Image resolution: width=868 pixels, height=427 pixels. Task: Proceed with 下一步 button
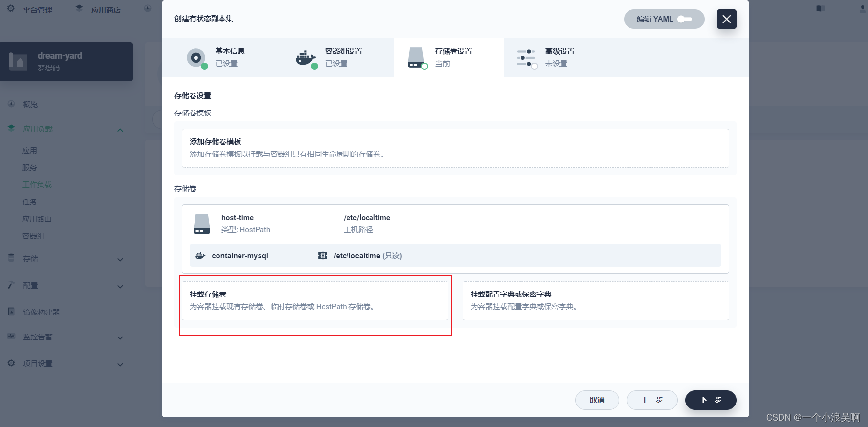(x=711, y=400)
